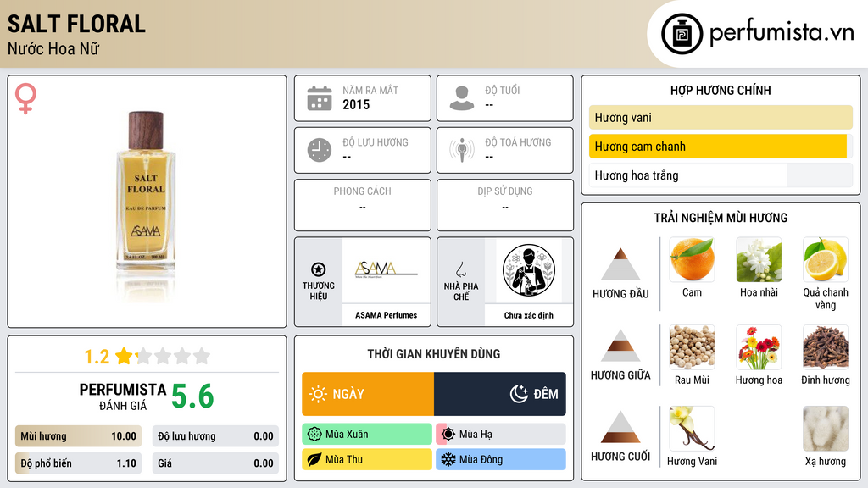
Task: Click the Mùa Thu leaf icon
Action: 314,459
